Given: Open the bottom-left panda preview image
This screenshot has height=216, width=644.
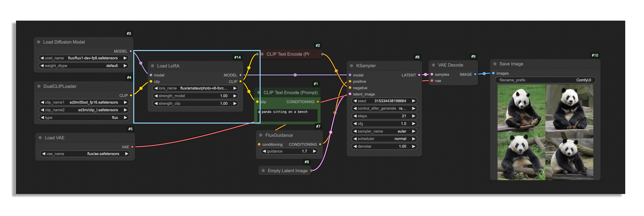Looking at the screenshot, I should pyautogui.click(x=521, y=156).
